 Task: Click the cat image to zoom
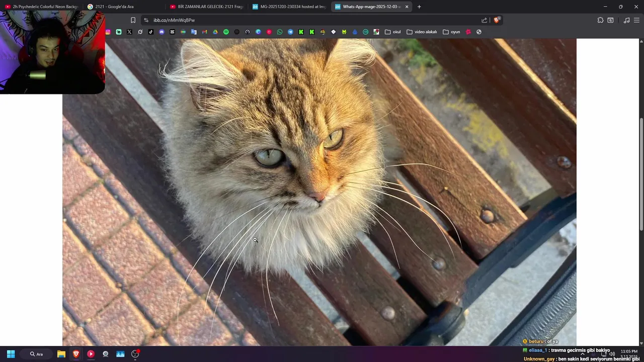[x=319, y=192]
